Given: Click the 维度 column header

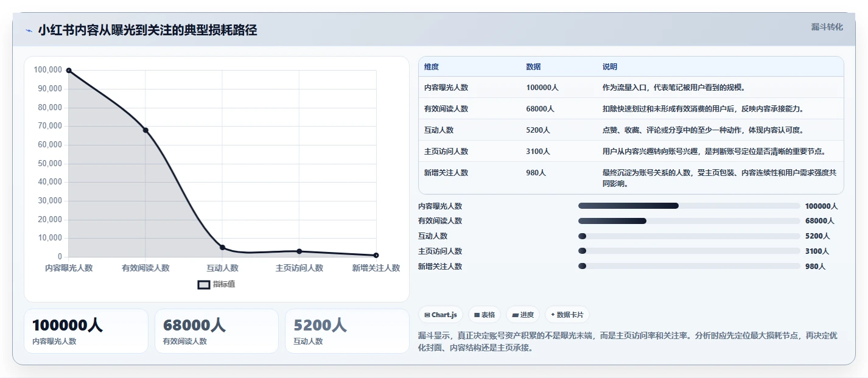Looking at the screenshot, I should coord(432,67).
